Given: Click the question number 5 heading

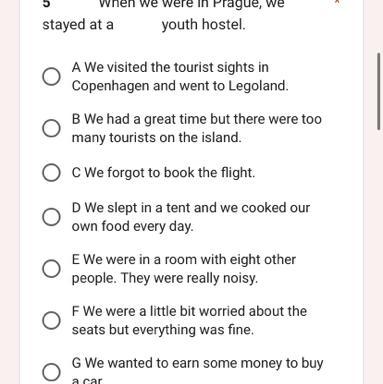Looking at the screenshot, I should [x=46, y=3].
